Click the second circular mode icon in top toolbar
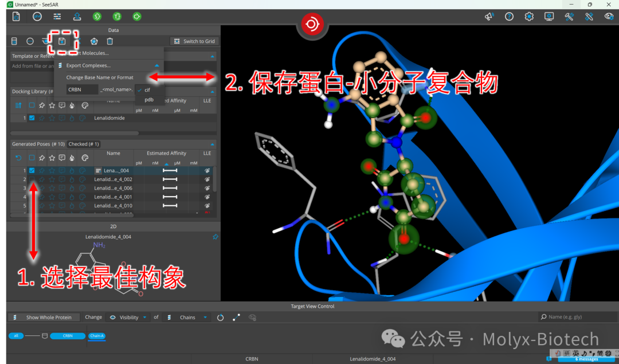 [x=37, y=17]
